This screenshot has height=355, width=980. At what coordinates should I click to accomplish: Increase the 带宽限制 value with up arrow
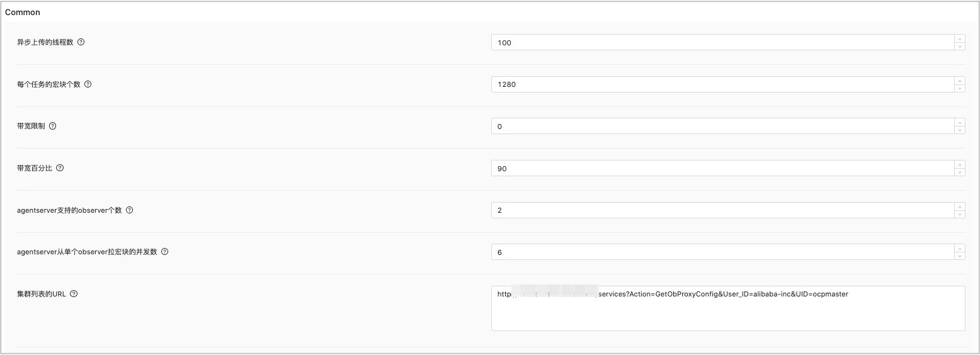tap(959, 122)
